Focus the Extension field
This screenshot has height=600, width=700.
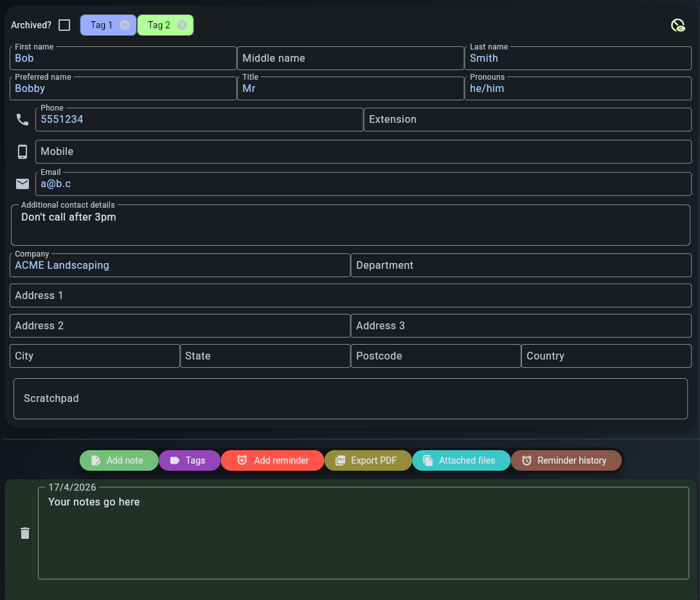pyautogui.click(x=528, y=119)
